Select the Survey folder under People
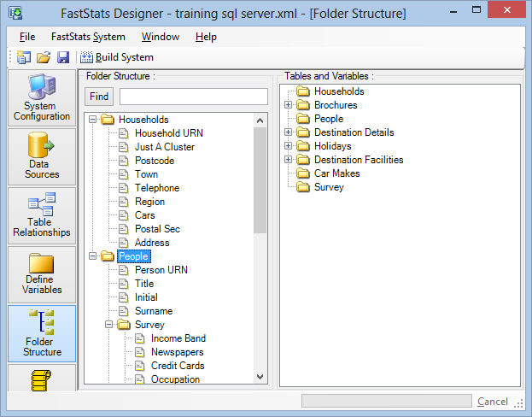Screen dimensions: 532x417 click(149, 325)
